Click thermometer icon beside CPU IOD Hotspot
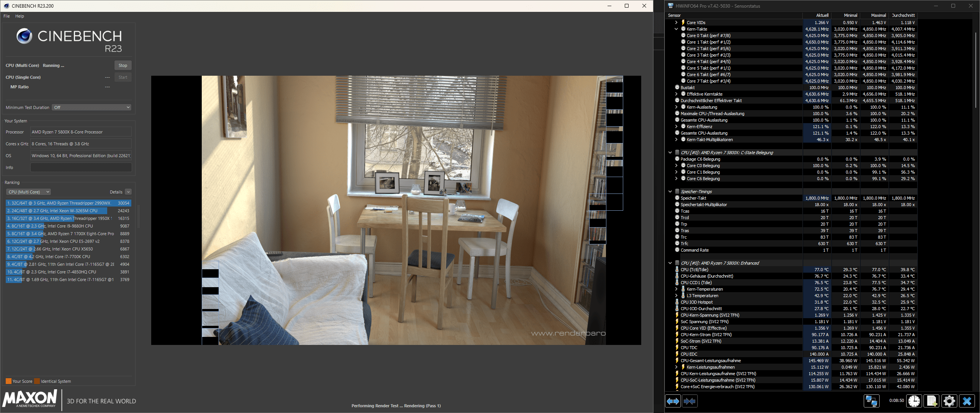Viewport: 980px width, 413px height. [677, 302]
